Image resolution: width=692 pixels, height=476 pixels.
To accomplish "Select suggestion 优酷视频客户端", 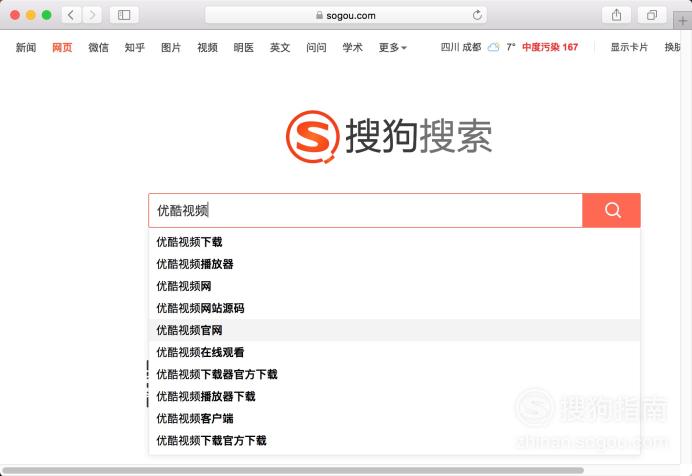I will click(394, 418).
